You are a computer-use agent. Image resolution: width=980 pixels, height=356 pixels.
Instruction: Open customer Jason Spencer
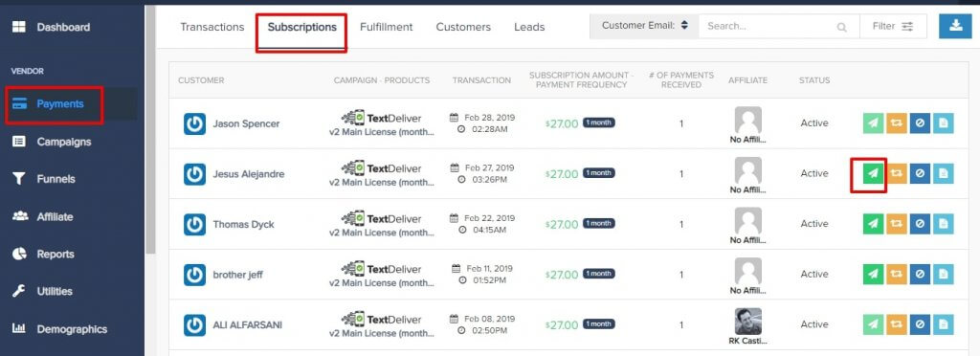pyautogui.click(x=246, y=123)
